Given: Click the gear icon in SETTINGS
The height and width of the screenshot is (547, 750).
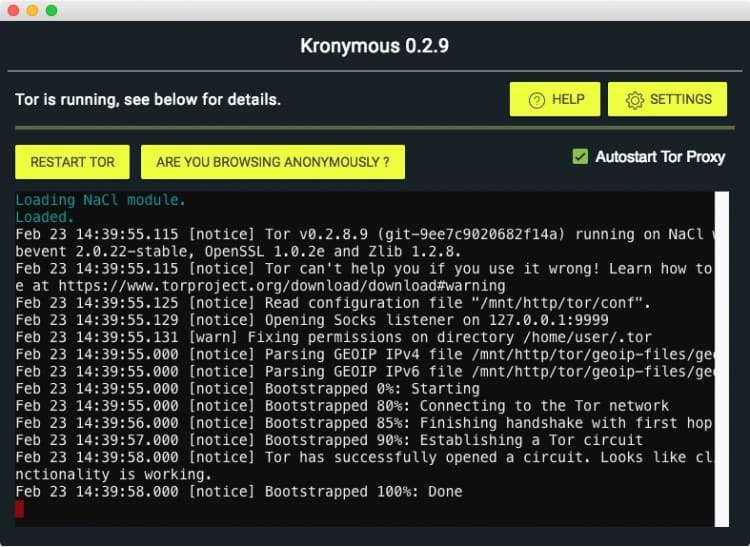Looking at the screenshot, I should click(634, 100).
